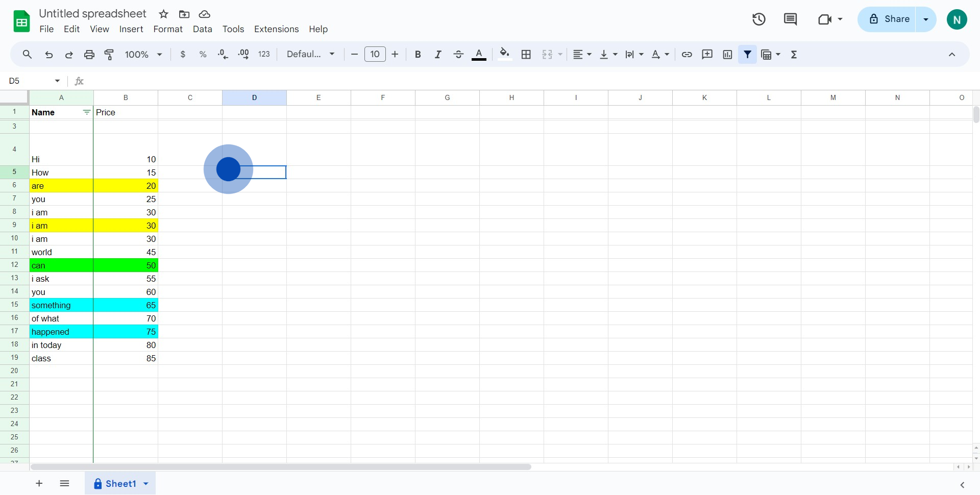The width and height of the screenshot is (980, 495).
Task: Expand the Default font dropdown
Action: point(310,55)
